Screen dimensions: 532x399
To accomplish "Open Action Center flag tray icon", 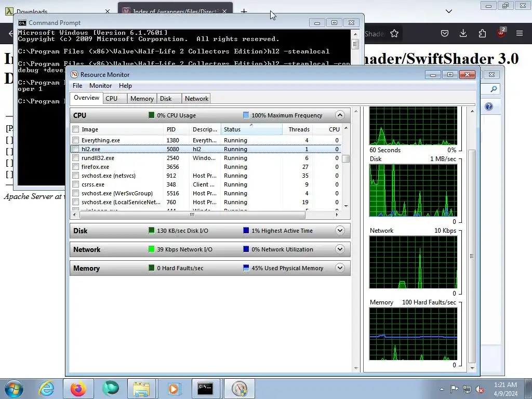I will (x=454, y=389).
